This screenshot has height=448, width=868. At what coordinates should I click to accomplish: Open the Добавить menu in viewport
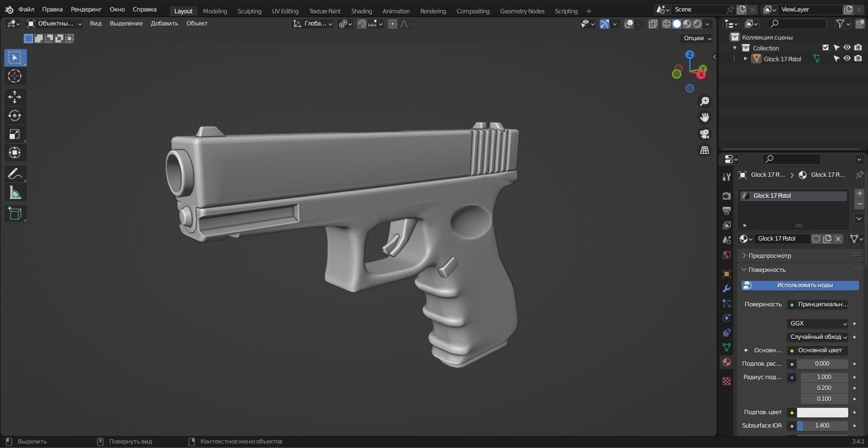[x=164, y=24]
